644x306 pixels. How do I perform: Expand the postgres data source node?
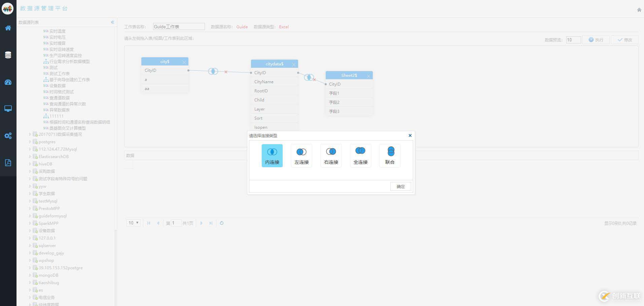[30, 142]
